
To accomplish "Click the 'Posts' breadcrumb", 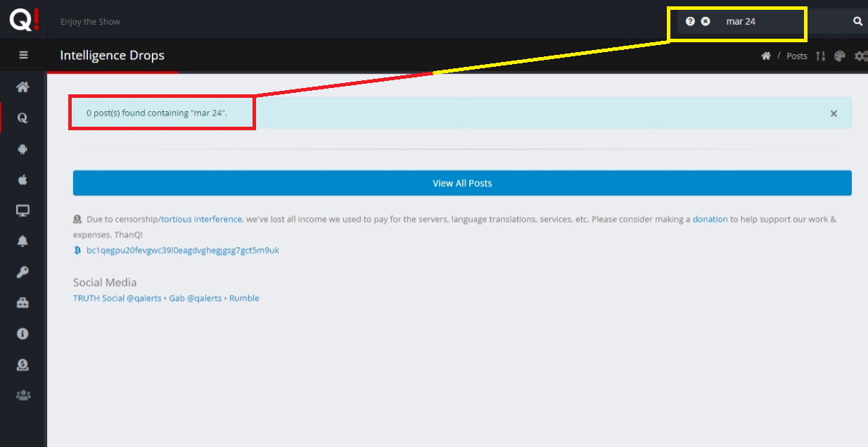I will (797, 56).
